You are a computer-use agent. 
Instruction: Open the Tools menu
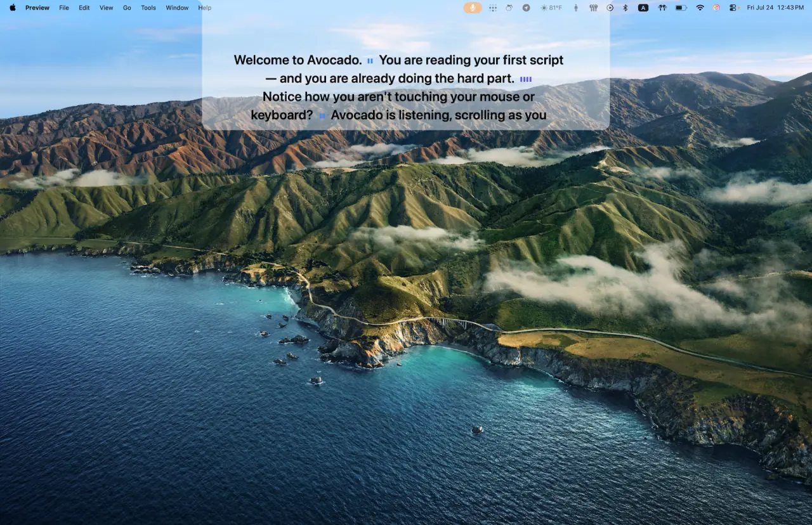click(148, 8)
